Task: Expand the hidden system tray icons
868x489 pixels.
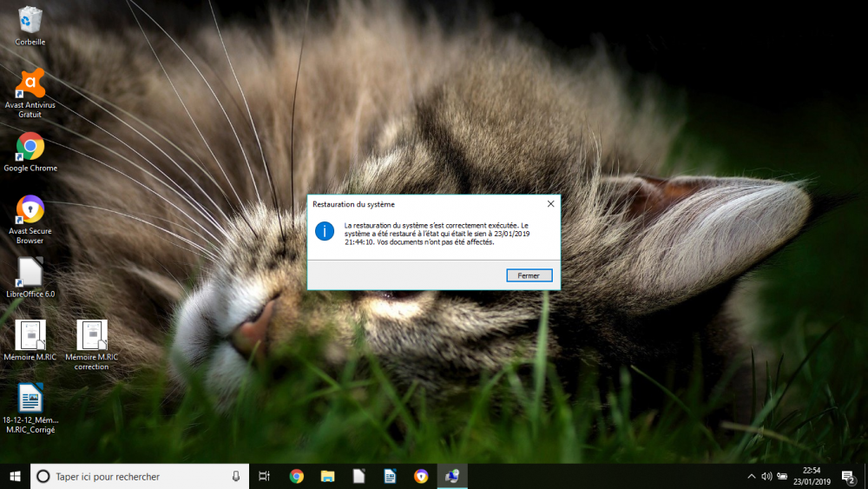Action: [751, 476]
